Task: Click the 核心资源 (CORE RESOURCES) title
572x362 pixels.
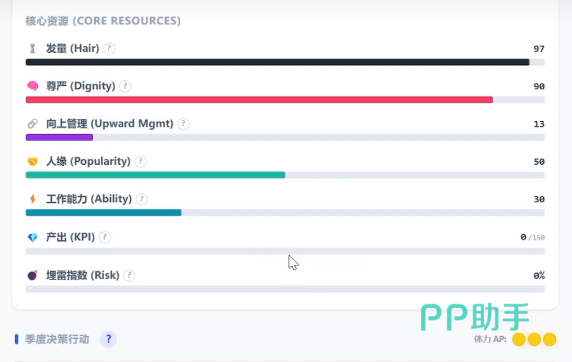Action: 103,21
